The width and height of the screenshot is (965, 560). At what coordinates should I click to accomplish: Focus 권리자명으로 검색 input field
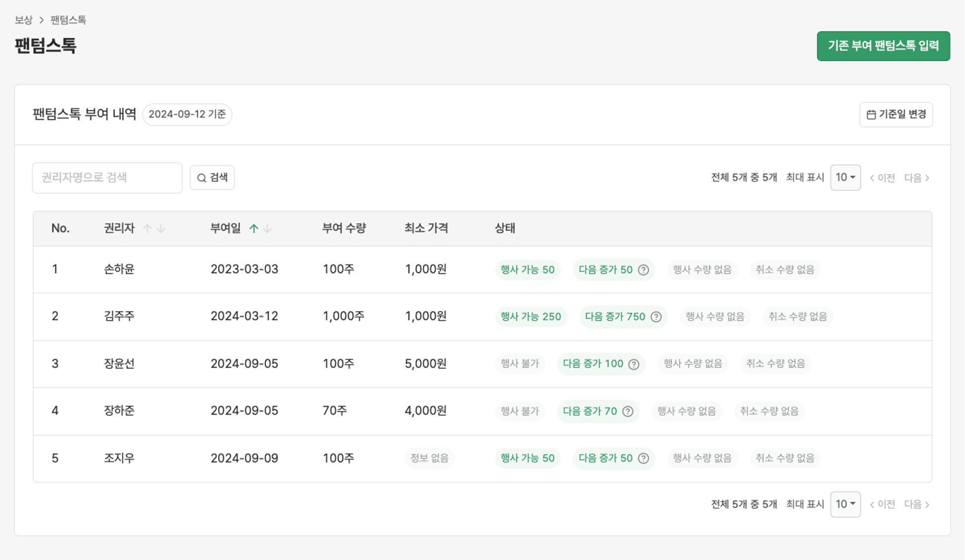(x=107, y=177)
